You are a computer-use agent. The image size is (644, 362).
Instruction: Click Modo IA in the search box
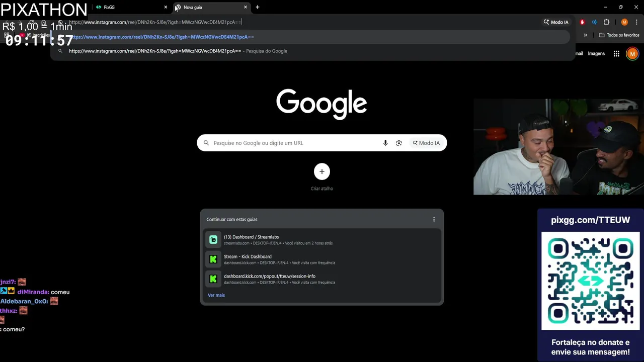pos(426,143)
